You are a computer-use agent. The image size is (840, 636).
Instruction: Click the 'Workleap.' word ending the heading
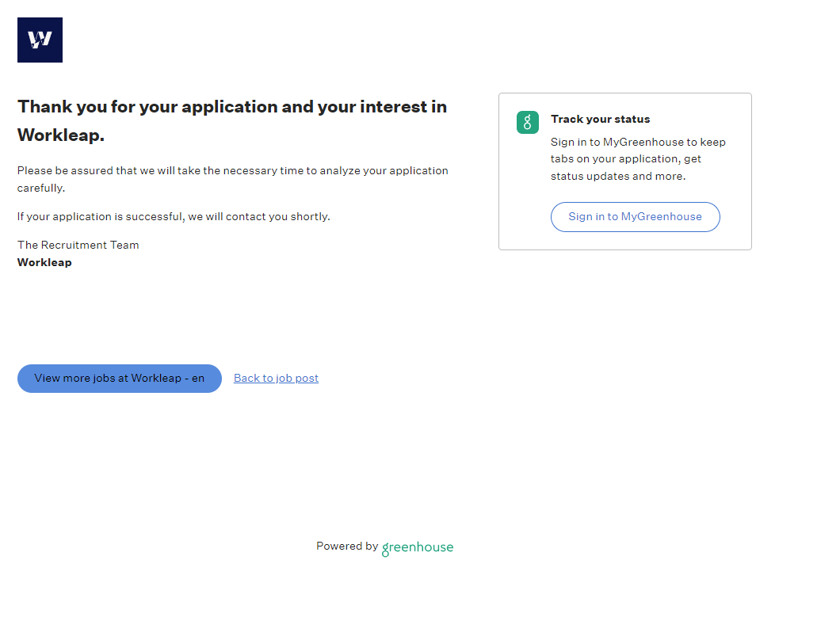click(x=61, y=135)
